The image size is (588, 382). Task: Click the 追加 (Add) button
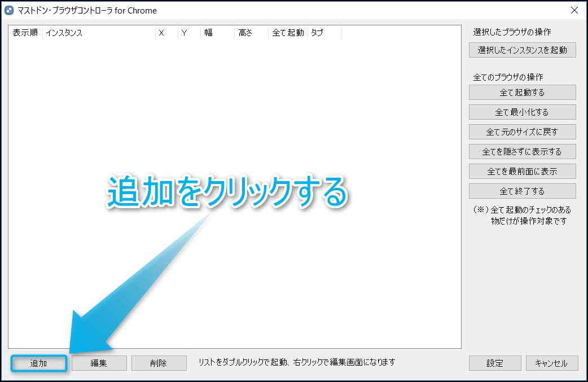click(x=39, y=363)
